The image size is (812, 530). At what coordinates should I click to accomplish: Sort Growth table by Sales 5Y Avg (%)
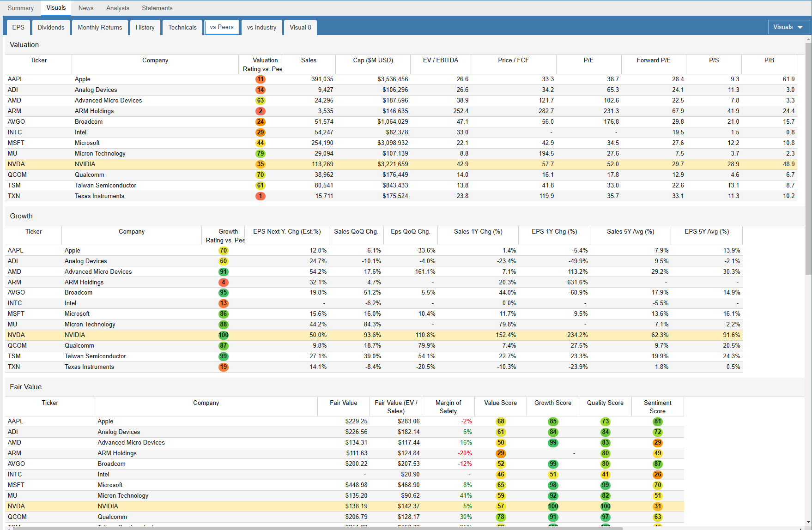630,232
